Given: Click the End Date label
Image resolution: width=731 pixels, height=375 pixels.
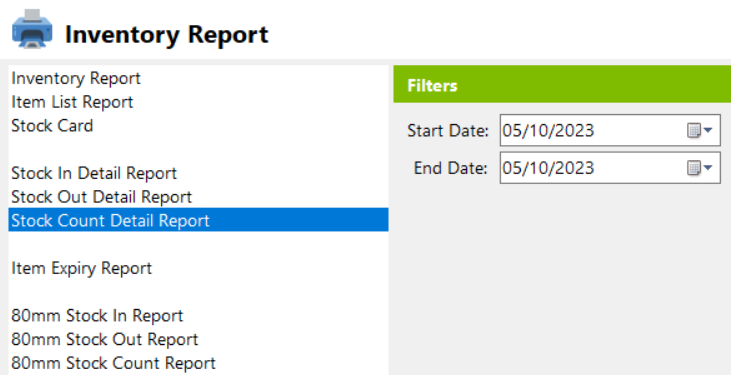Looking at the screenshot, I should (x=451, y=168).
